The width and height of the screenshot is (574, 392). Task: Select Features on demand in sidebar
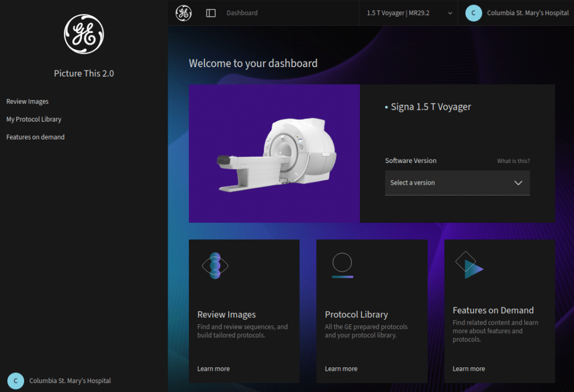pos(35,137)
